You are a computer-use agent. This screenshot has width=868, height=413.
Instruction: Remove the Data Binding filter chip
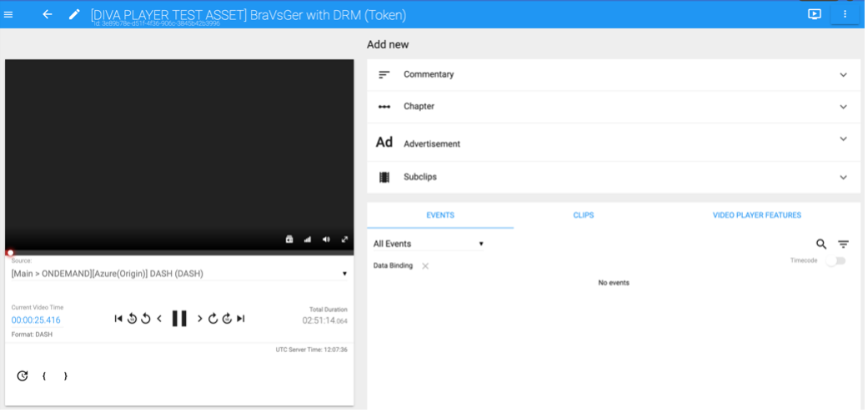[x=425, y=266]
